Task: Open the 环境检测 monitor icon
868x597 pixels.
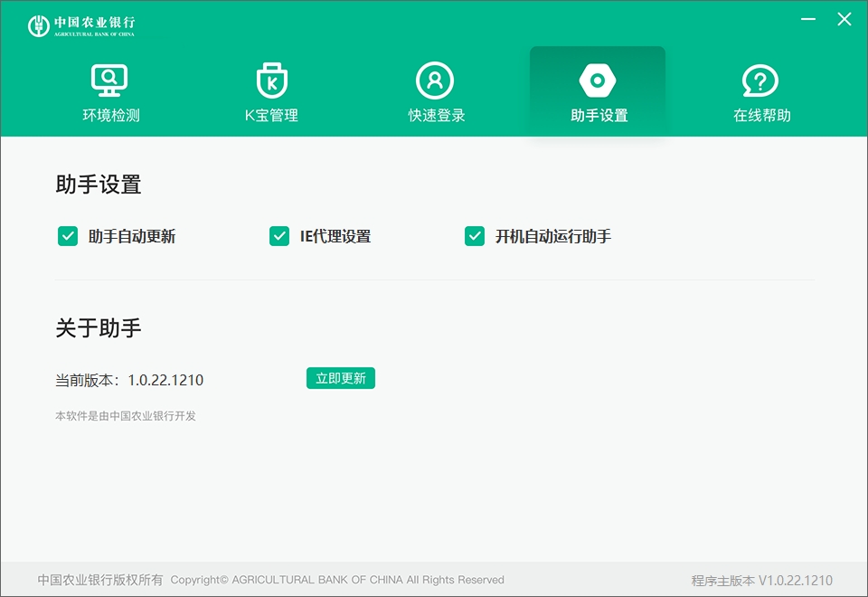Action: click(x=109, y=81)
